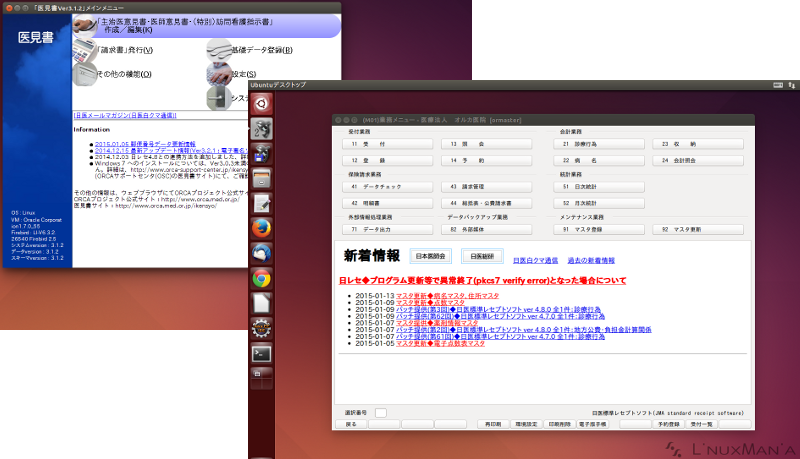Click the 22 病名 button
This screenshot has height=459, width=800.
point(599,161)
